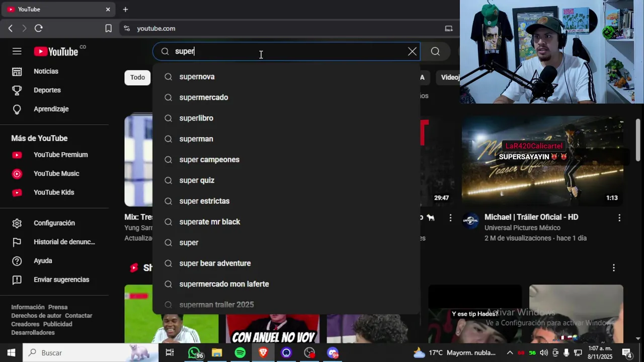The height and width of the screenshot is (362, 644).
Task: Open WhatsApp from the taskbar
Action: click(x=194, y=353)
